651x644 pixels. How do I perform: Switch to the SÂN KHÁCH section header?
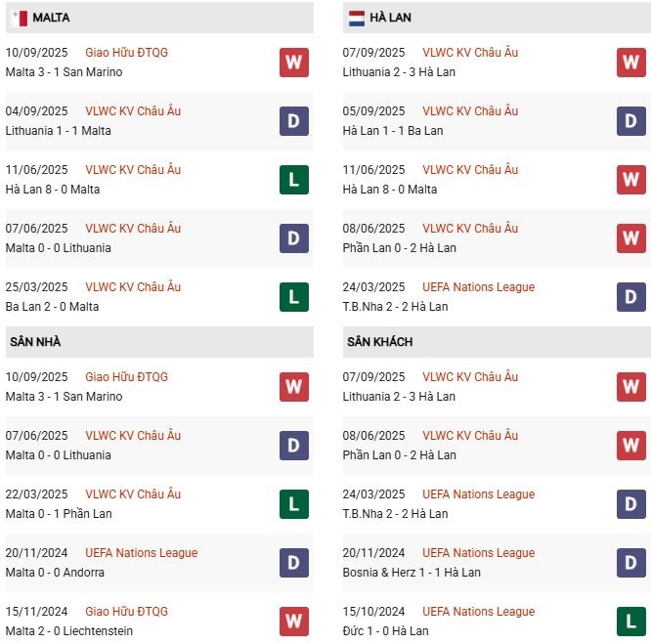point(379,342)
